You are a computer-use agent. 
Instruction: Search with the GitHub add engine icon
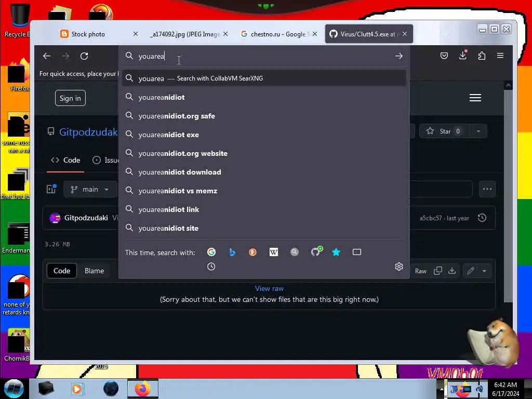pos(316,251)
